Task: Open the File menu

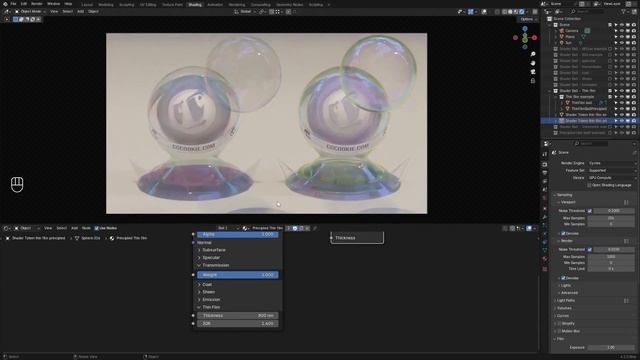Action: pyautogui.click(x=13, y=4)
